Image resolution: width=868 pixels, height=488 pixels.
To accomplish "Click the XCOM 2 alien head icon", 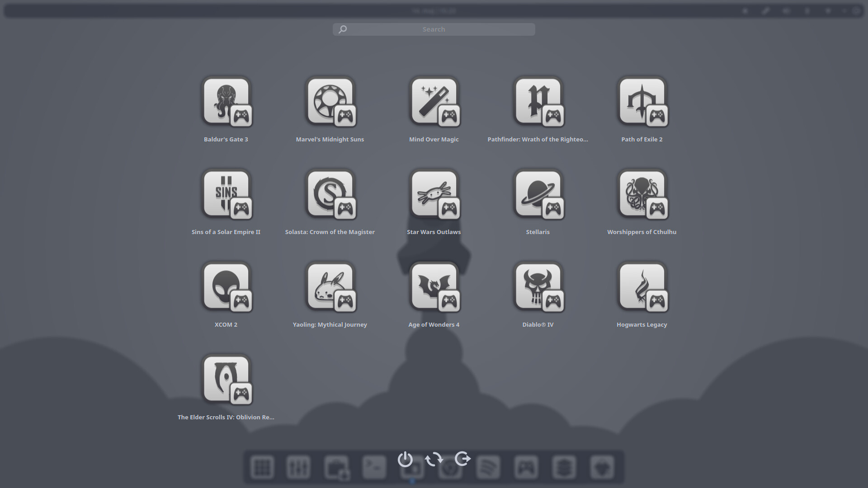I will click(226, 287).
